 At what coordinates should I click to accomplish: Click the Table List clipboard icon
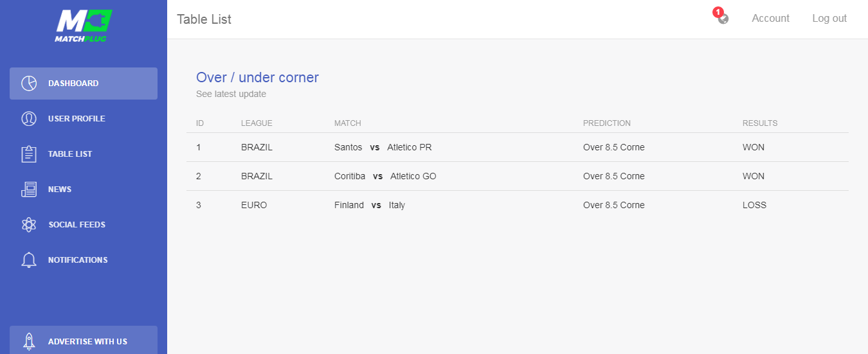[x=29, y=154]
